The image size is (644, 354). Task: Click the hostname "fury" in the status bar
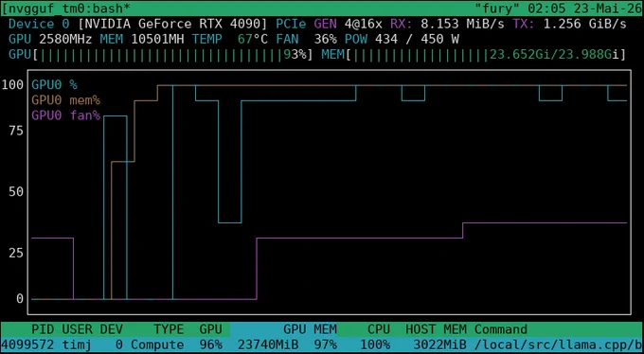pos(497,8)
